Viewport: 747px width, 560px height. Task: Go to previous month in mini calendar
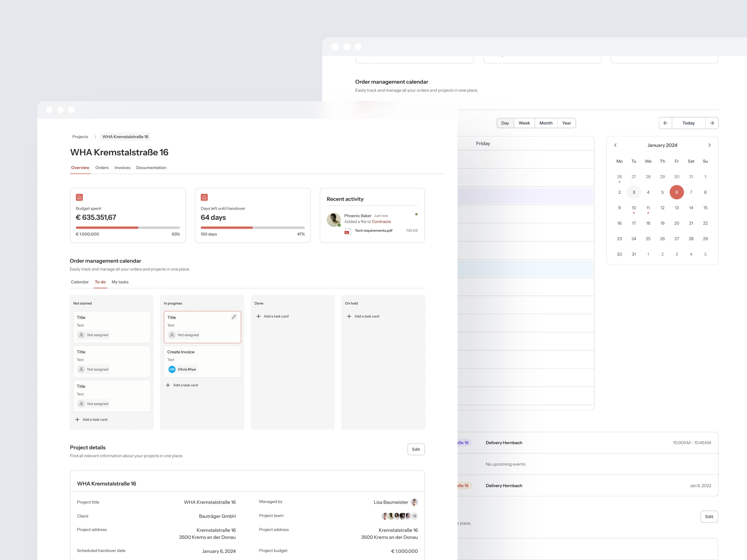[x=615, y=145]
